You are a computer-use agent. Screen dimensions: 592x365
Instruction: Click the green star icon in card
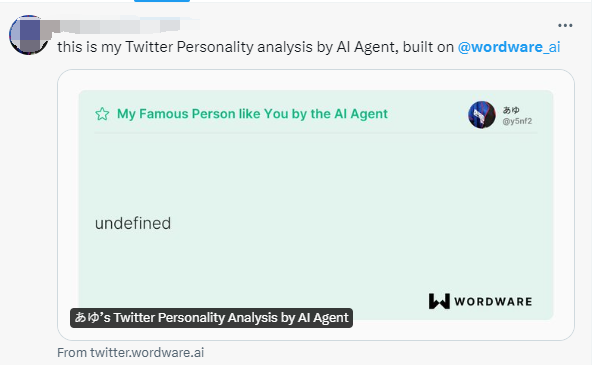102,114
